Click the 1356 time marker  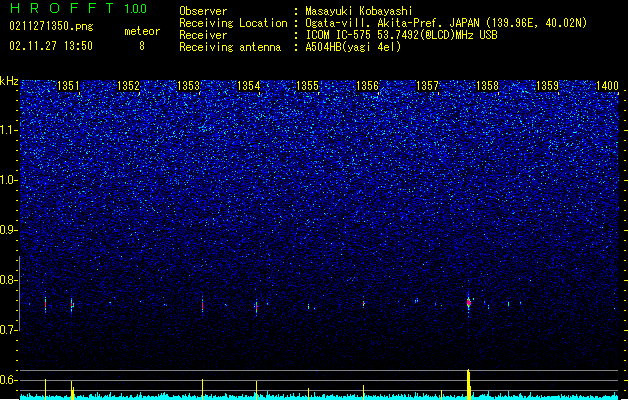pos(367,86)
